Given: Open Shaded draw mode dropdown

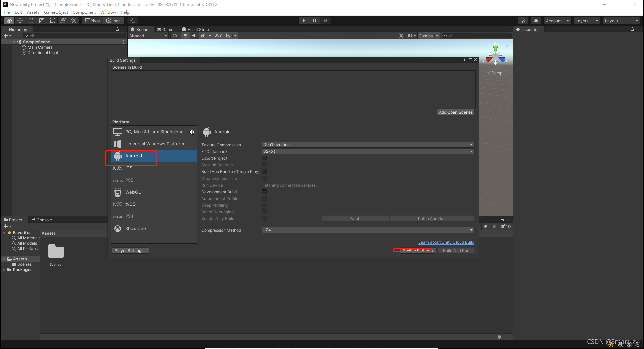Looking at the screenshot, I should pos(148,36).
